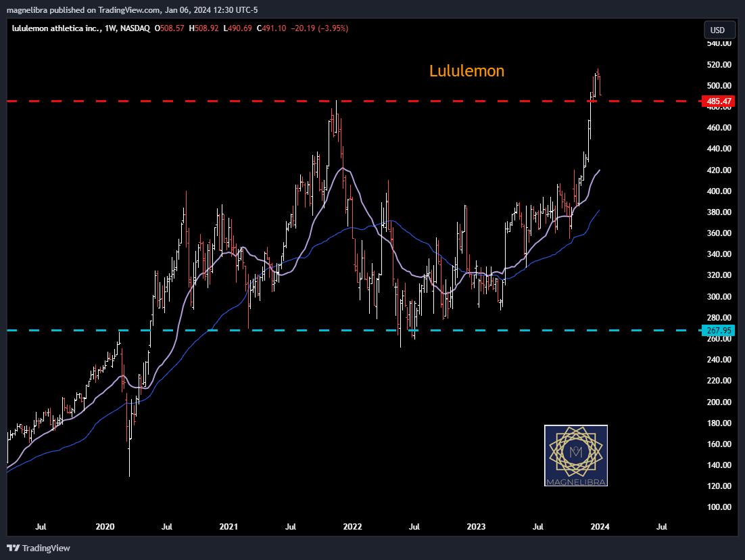Click the orange Lululemon text label
745x560 pixels.
[466, 71]
